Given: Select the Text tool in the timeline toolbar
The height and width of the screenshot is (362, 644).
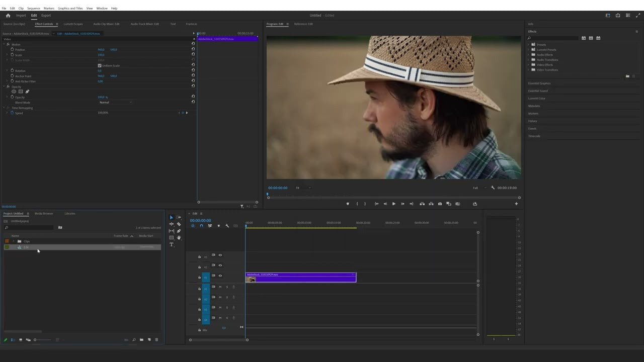Looking at the screenshot, I should (172, 245).
